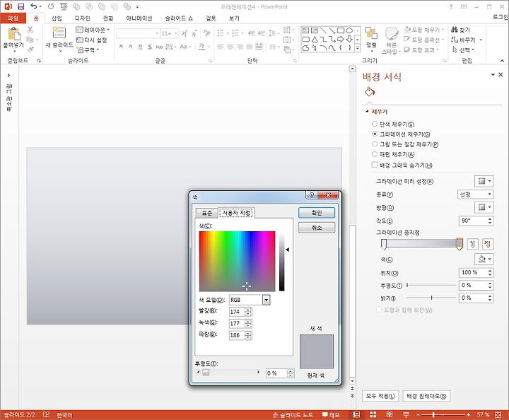Viewport: 509px width, 420px height.
Task: Switch to Custom (사용자 지정) color tab
Action: pos(236,213)
